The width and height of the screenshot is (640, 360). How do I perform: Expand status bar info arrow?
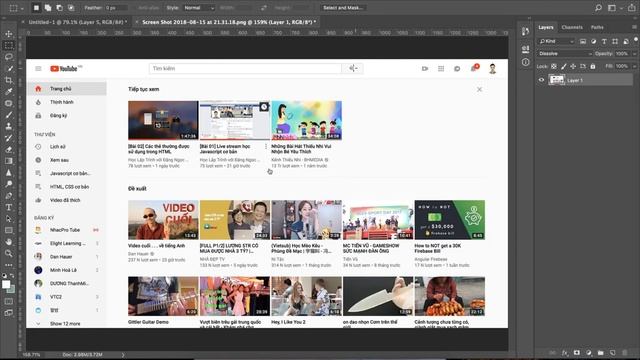pos(123,355)
